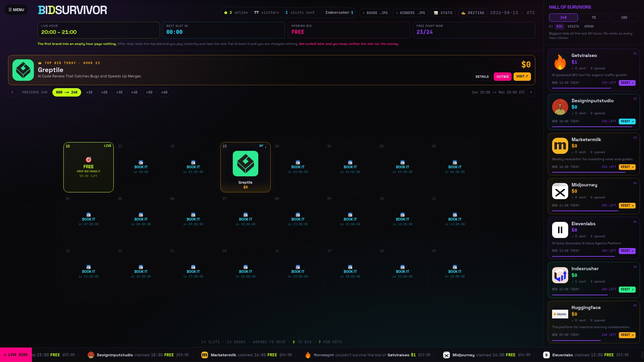Book the hour slot 16
The image size is (644, 362).
coord(298,272)
